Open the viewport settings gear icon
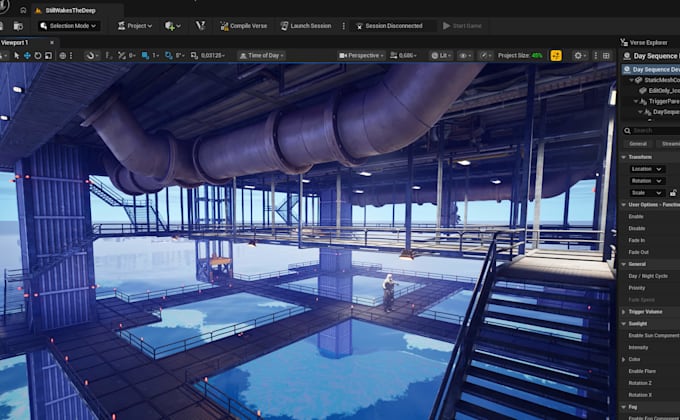 pos(579,56)
